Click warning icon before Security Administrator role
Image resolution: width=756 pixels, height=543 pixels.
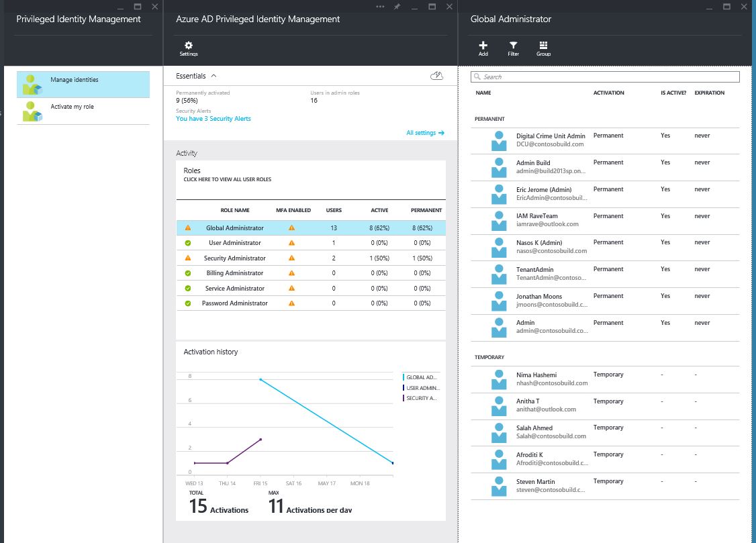click(188, 258)
